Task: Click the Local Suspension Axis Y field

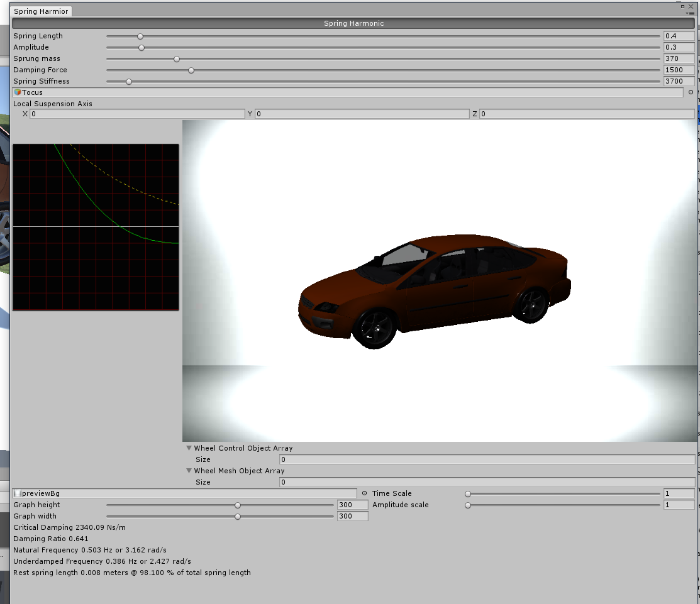Action: click(362, 114)
